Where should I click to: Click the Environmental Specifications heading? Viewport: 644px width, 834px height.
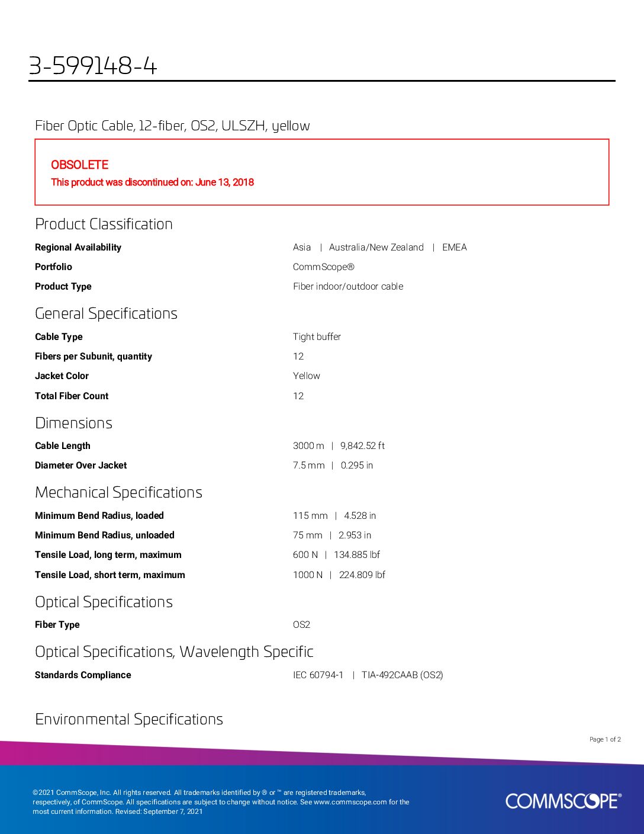[129, 719]
